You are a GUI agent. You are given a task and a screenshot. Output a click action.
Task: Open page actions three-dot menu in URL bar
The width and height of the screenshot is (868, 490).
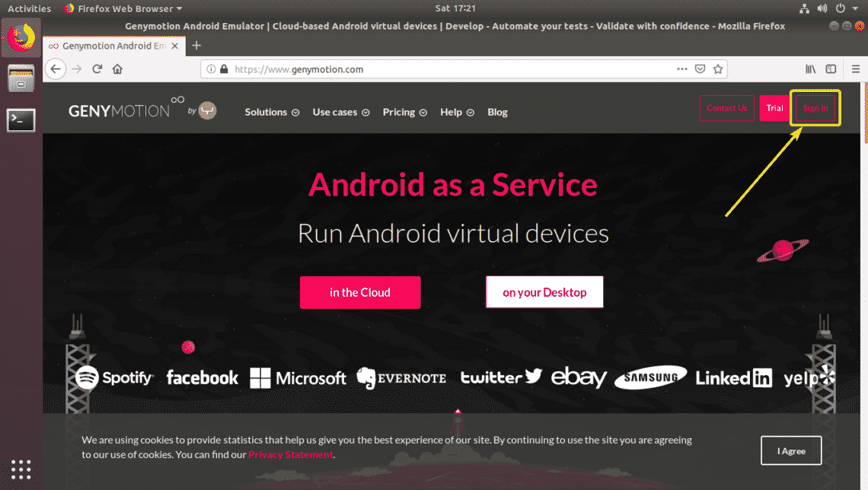681,69
